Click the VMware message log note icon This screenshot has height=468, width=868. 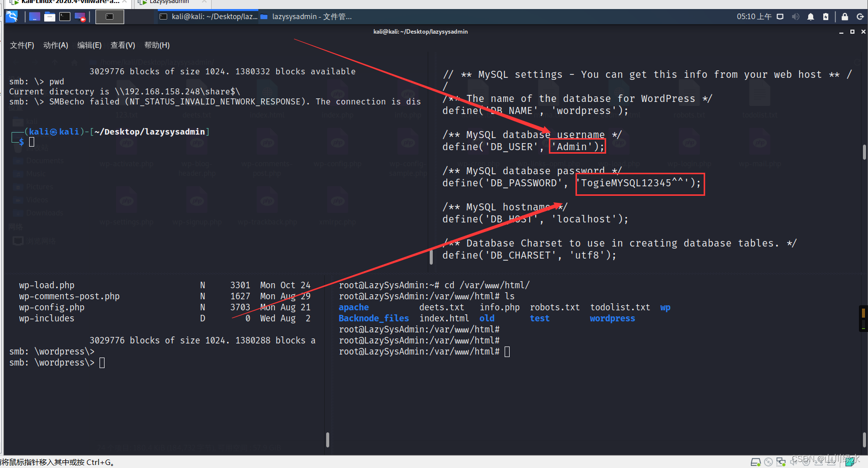[850, 462]
